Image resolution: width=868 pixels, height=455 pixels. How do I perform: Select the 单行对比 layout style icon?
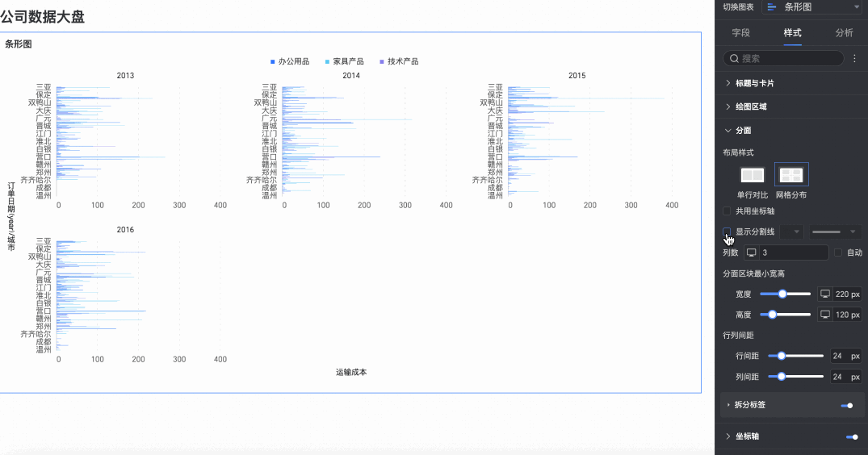753,175
